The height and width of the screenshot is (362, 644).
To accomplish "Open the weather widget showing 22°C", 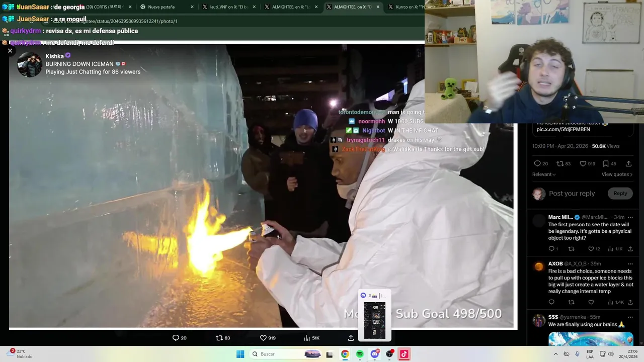I will coord(20,354).
